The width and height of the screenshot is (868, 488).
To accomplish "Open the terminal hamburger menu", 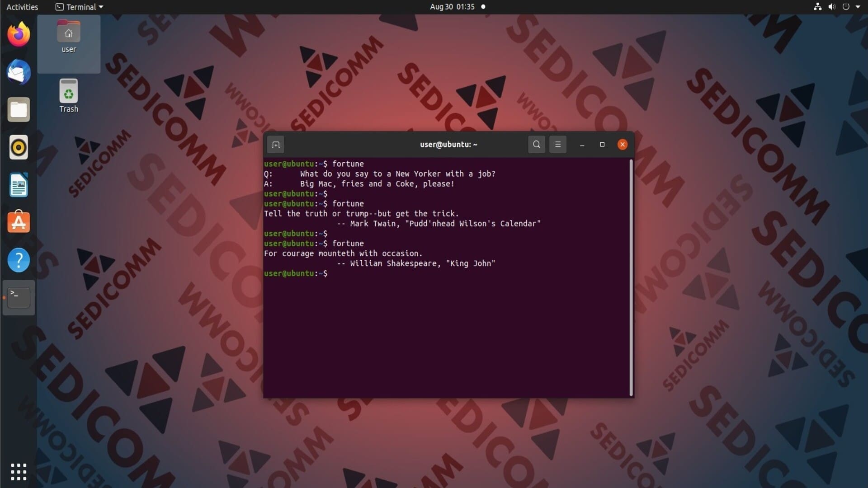I will click(558, 145).
